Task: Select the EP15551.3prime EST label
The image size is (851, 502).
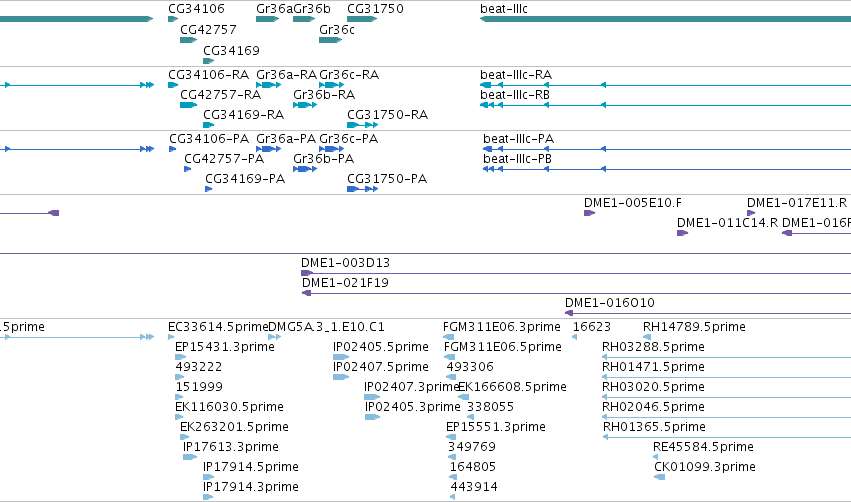Action: pos(496,427)
